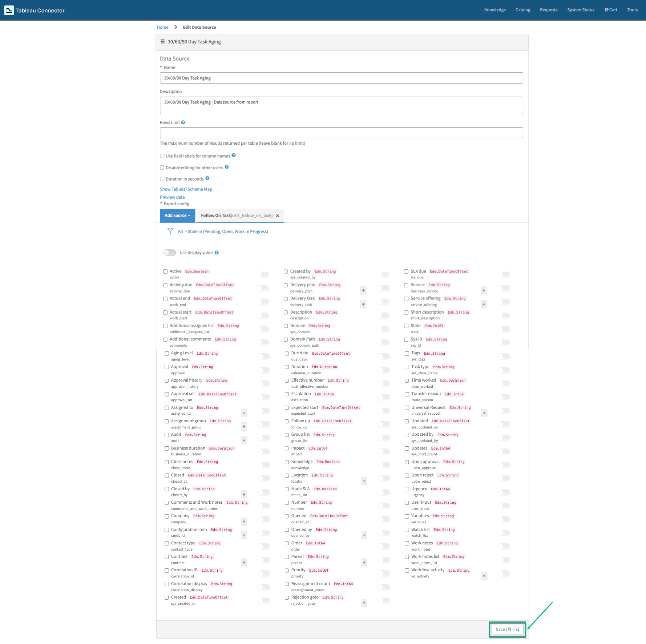646x644 pixels.
Task: Remove the Follow On Task source
Action: (x=277, y=216)
